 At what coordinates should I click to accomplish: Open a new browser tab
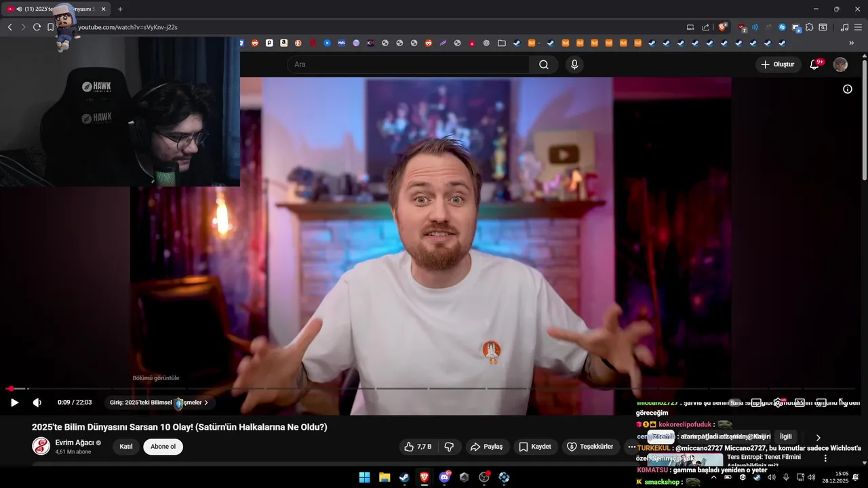pyautogui.click(x=120, y=9)
